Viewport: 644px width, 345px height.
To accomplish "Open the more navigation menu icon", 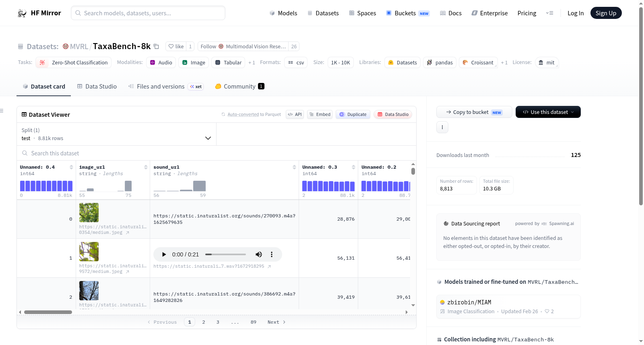I will (x=549, y=13).
